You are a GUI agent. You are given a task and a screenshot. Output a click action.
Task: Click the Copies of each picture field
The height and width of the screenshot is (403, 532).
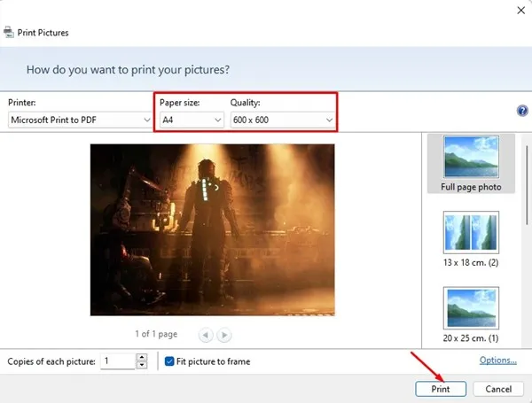pos(118,361)
